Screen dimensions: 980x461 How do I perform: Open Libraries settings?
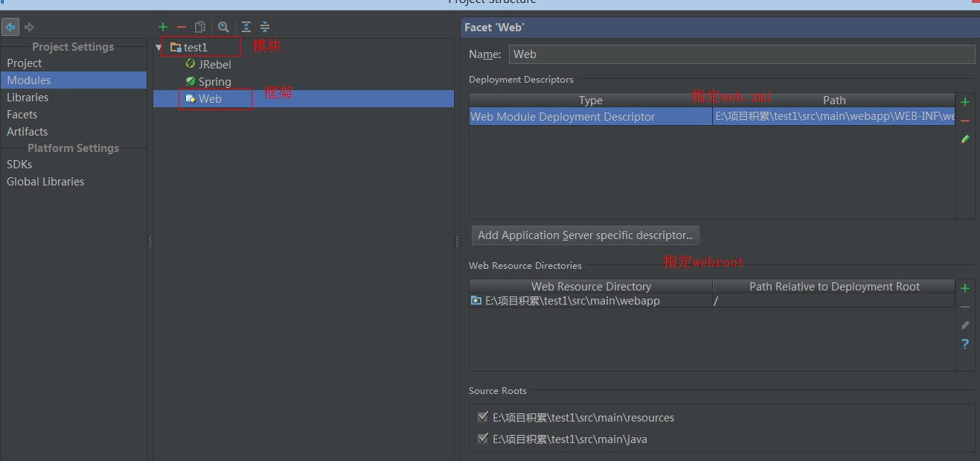tap(28, 98)
